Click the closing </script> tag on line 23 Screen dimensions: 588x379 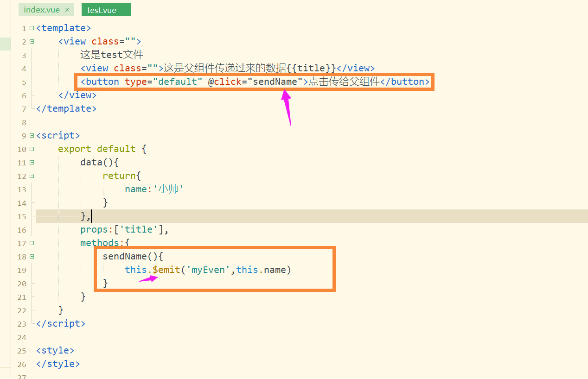click(61, 323)
